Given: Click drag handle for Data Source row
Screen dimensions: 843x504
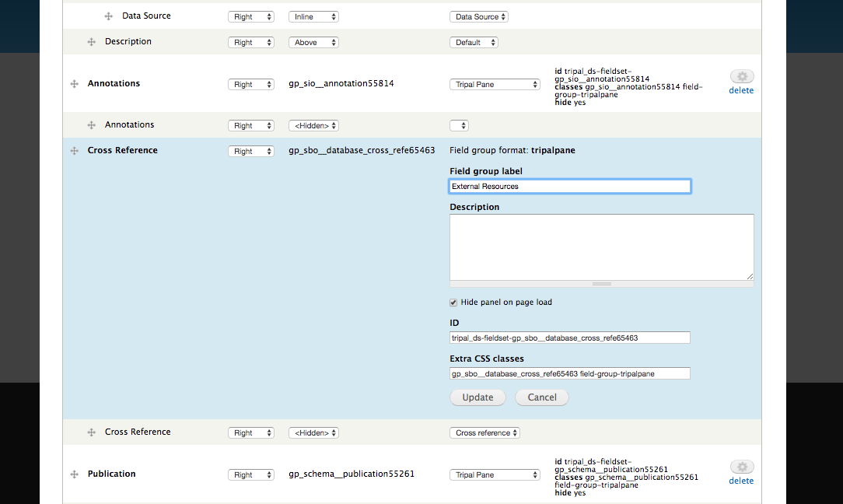Looking at the screenshot, I should click(x=109, y=16).
